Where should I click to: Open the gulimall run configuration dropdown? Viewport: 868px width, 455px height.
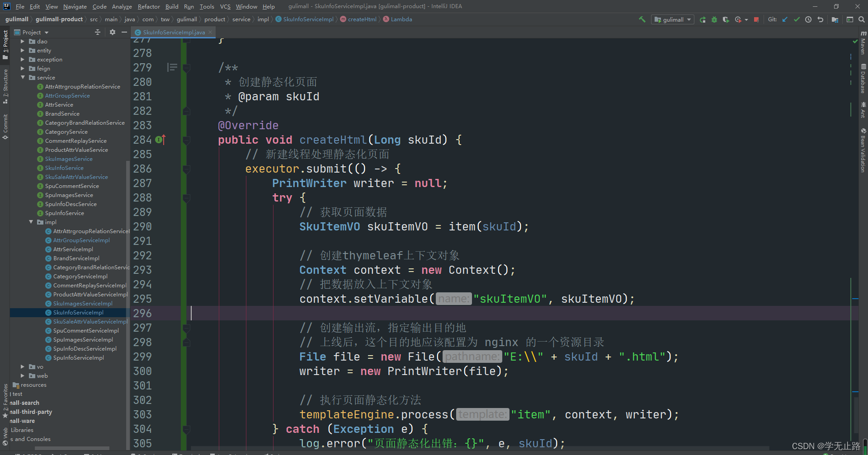coord(673,19)
